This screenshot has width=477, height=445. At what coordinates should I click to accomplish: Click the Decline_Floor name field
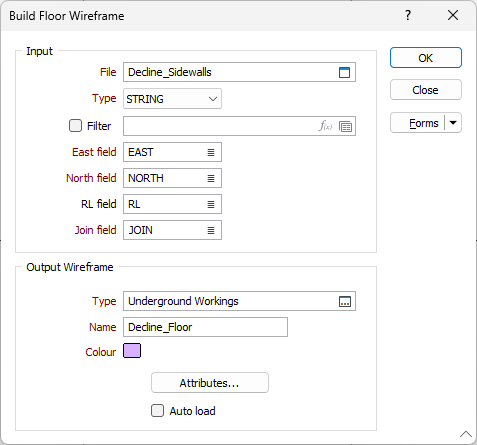(x=205, y=327)
